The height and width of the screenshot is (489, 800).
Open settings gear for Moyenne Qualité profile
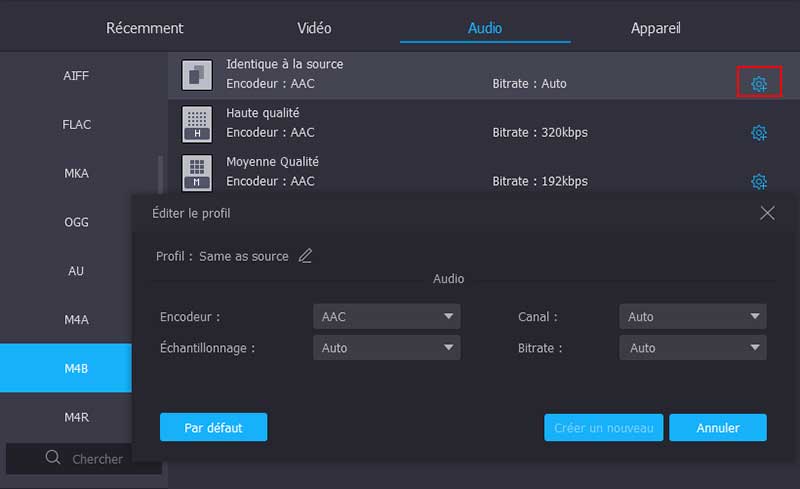click(759, 181)
